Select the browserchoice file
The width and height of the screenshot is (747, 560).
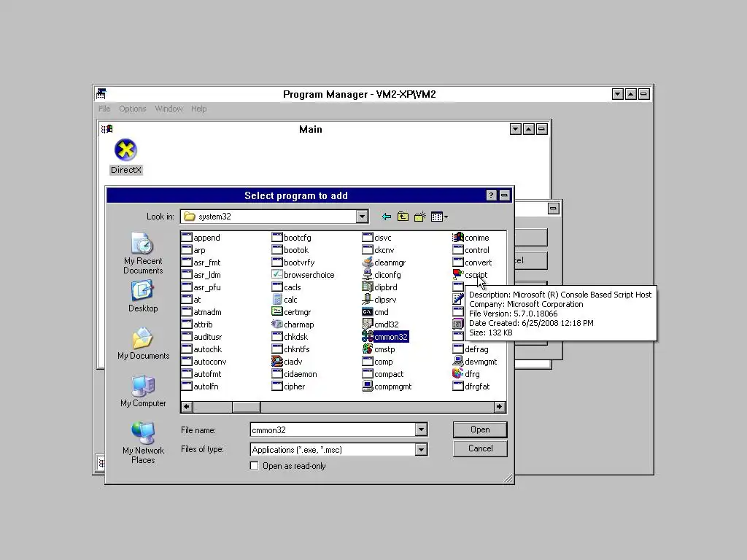coord(303,275)
